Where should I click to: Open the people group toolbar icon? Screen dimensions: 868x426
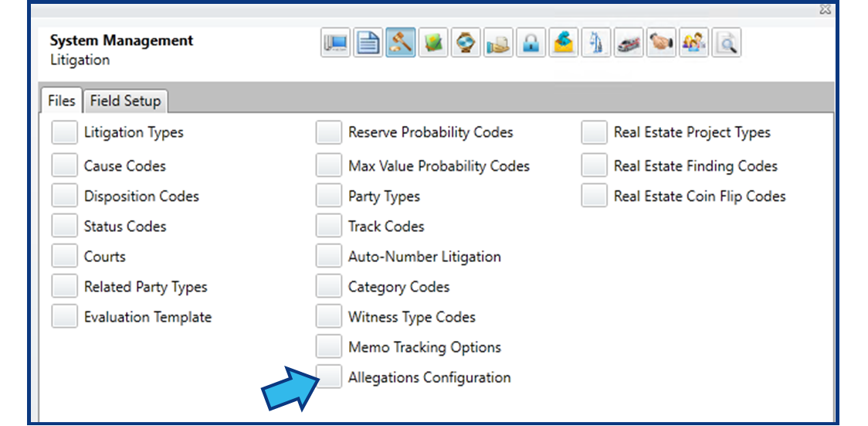click(693, 43)
